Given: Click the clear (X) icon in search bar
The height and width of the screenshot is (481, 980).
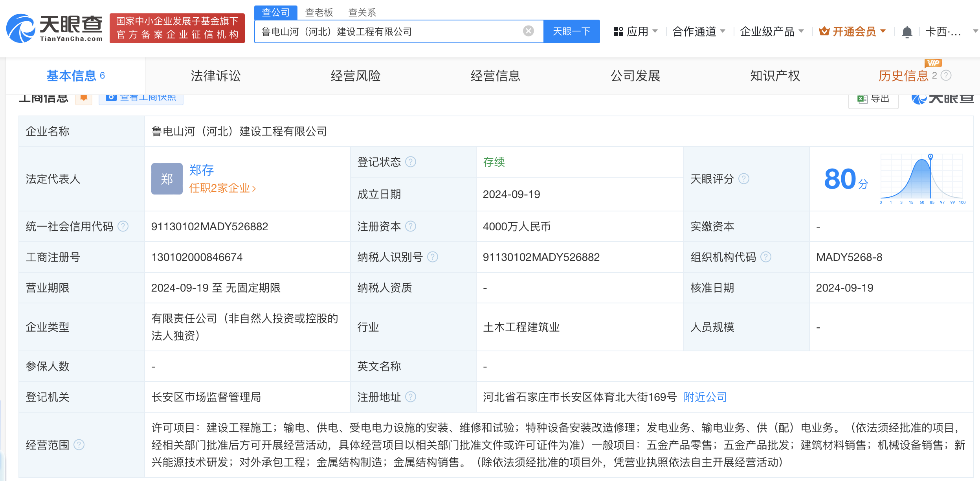Looking at the screenshot, I should click(529, 31).
